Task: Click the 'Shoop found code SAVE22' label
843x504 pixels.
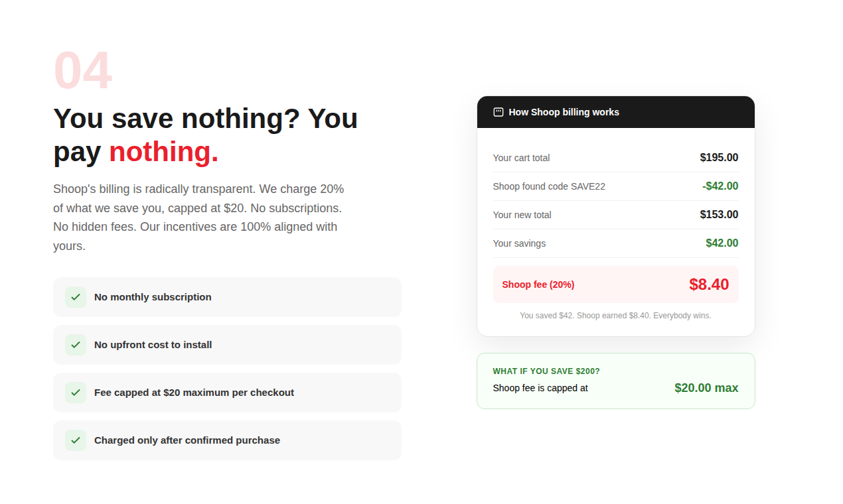Action: [549, 186]
